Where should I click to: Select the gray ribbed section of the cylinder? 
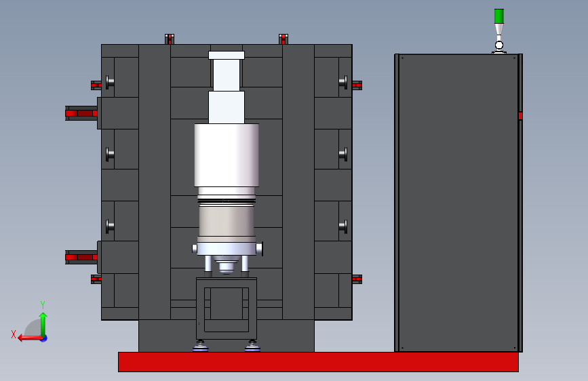click(226, 221)
